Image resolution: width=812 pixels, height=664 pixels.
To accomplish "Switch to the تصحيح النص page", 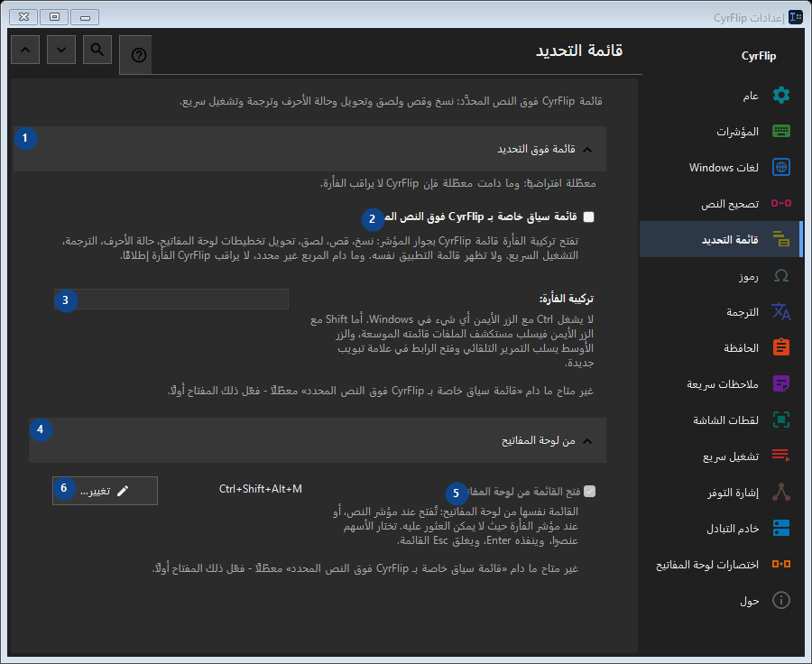I will pos(720,203).
